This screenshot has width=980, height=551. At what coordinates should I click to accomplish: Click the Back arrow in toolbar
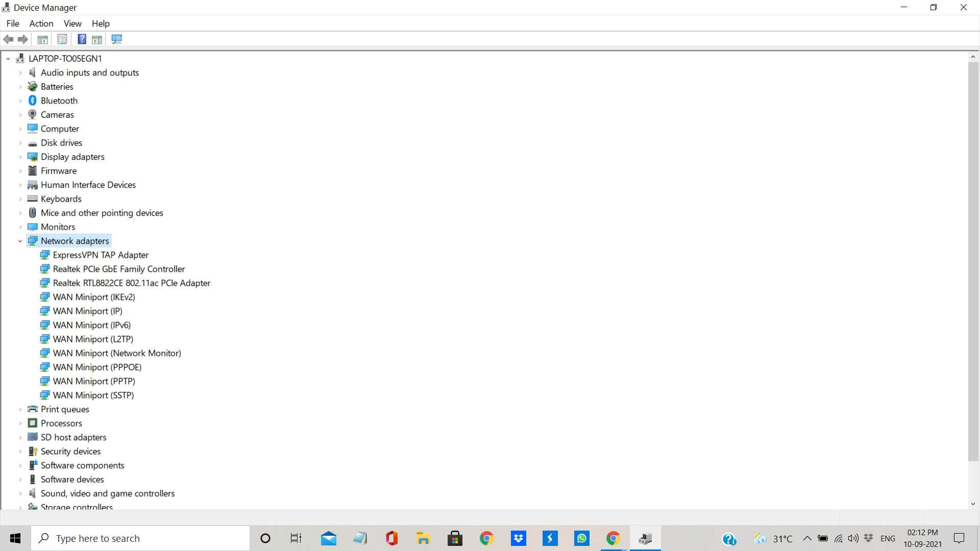point(9,39)
